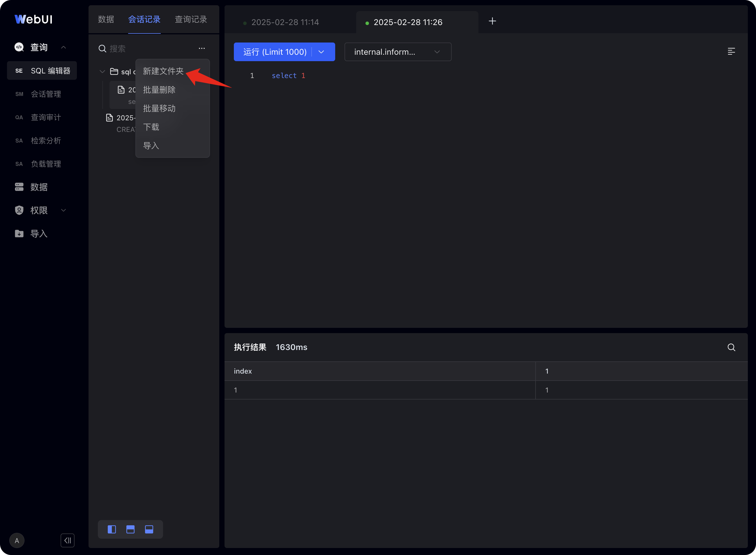Open the internal.inform... database dropdown
756x555 pixels.
398,52
